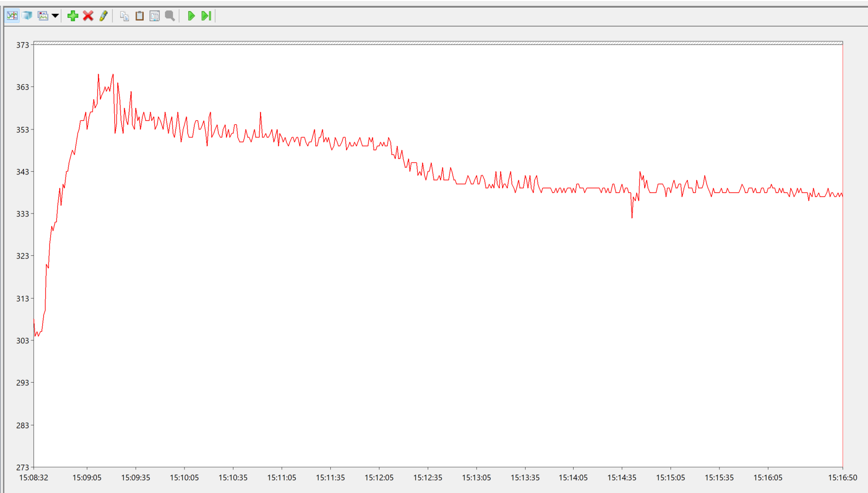Image resolution: width=868 pixels, height=493 pixels.
Task: Update data with step-forward button
Action: [206, 16]
